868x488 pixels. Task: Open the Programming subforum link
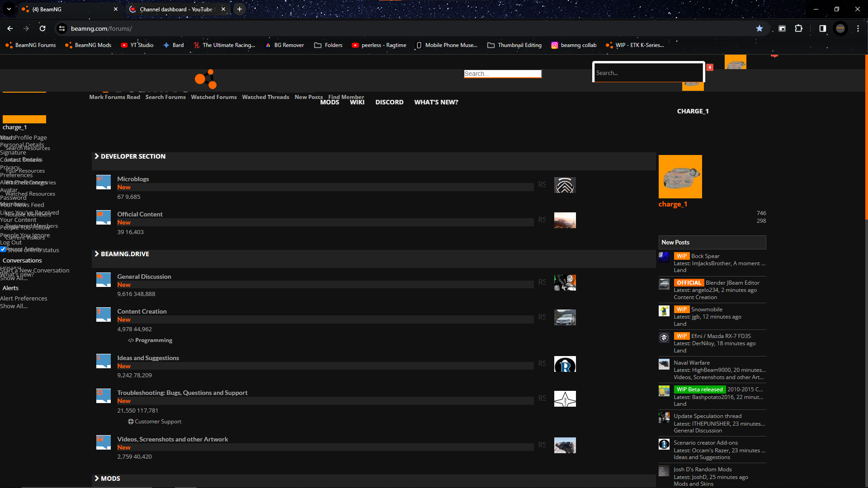click(x=153, y=340)
